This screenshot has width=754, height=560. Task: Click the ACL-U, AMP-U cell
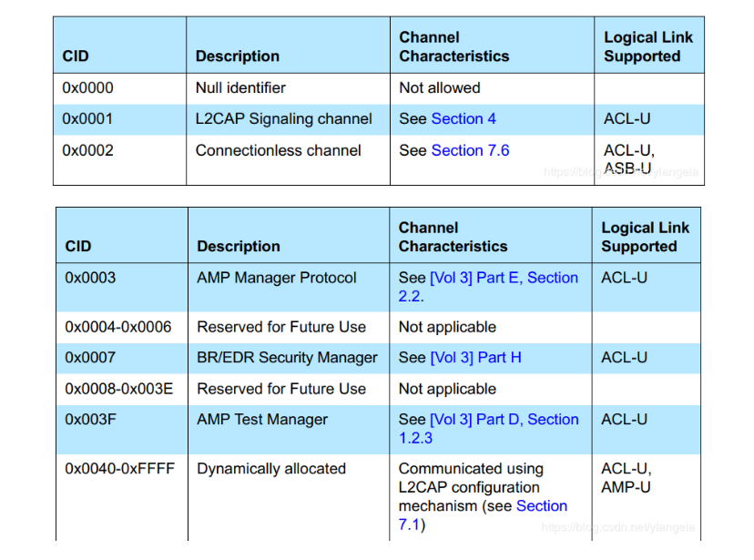tap(627, 478)
